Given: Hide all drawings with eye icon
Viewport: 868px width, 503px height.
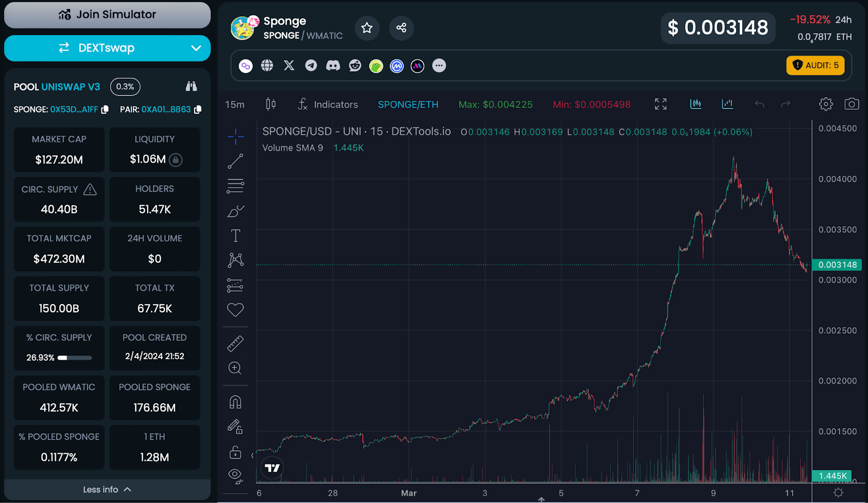Looking at the screenshot, I should pyautogui.click(x=235, y=476).
